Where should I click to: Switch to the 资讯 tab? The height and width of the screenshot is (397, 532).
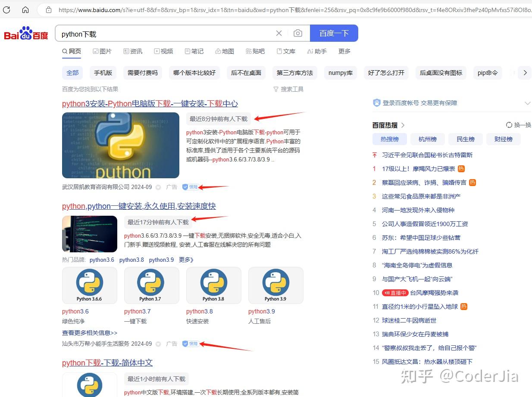(x=133, y=51)
